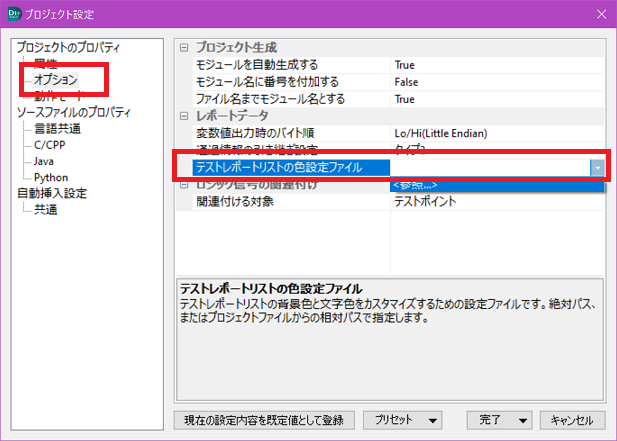Click the False value of モジュール名に番号を付加する
Image resolution: width=617 pixels, height=441 pixels.
[406, 82]
